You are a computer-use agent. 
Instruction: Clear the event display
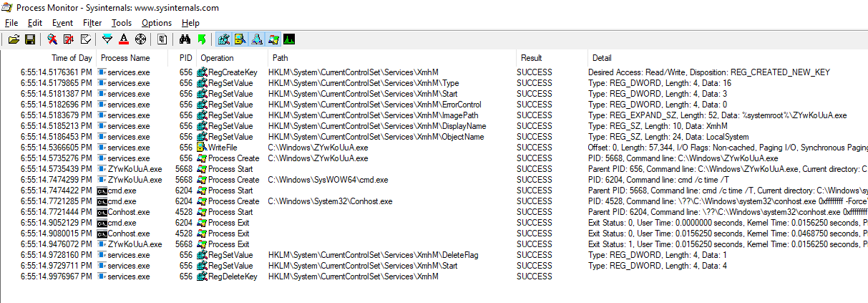pos(85,39)
